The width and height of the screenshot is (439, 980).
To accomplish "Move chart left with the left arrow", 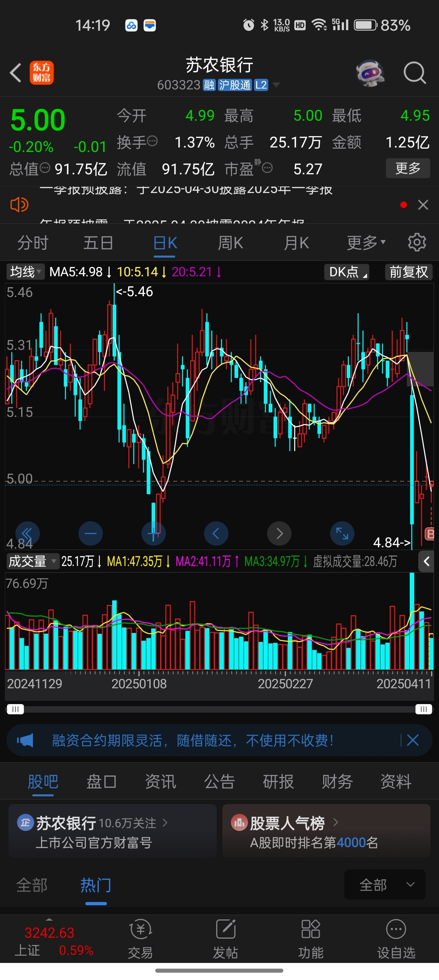I will (216, 533).
